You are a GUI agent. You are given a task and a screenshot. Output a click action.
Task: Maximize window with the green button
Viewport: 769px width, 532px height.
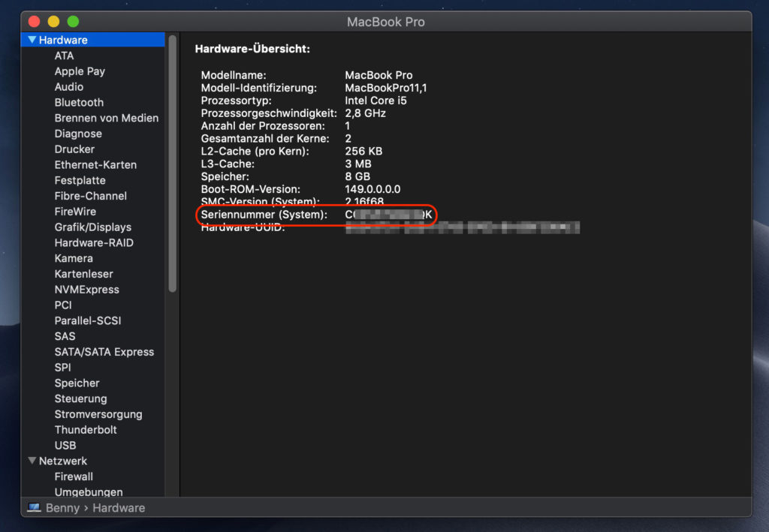73,22
